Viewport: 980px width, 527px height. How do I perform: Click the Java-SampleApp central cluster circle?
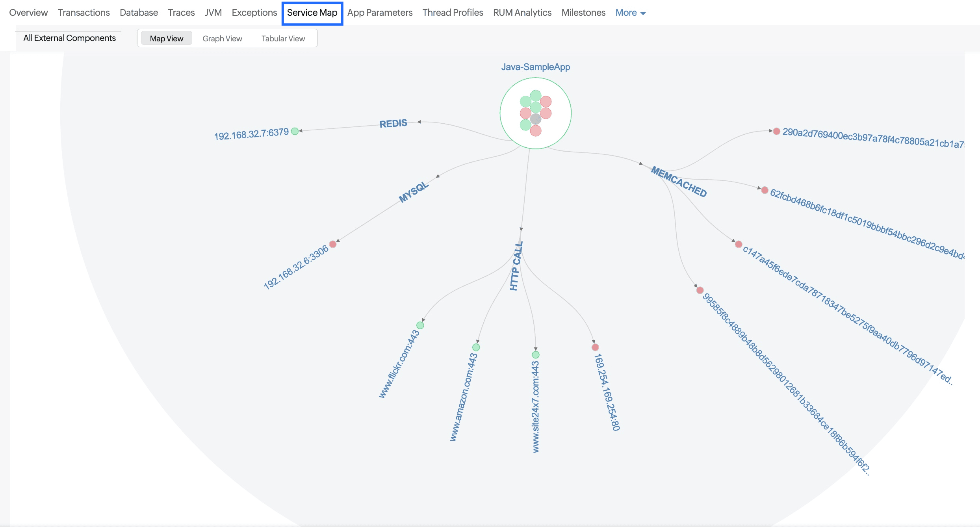coord(536,113)
